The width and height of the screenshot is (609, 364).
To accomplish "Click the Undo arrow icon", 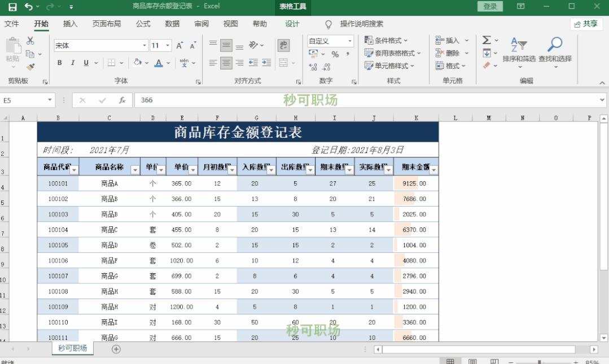I will click(28, 7).
